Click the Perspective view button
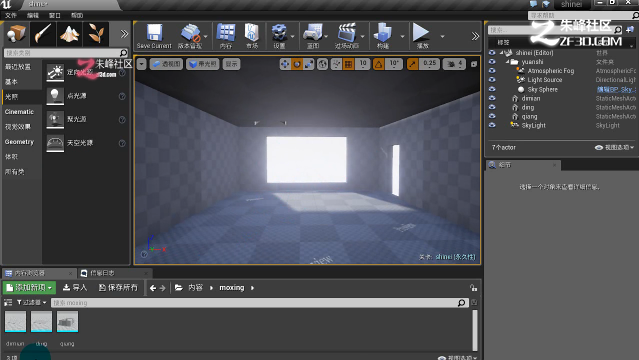The height and width of the screenshot is (360, 639). coord(166,64)
